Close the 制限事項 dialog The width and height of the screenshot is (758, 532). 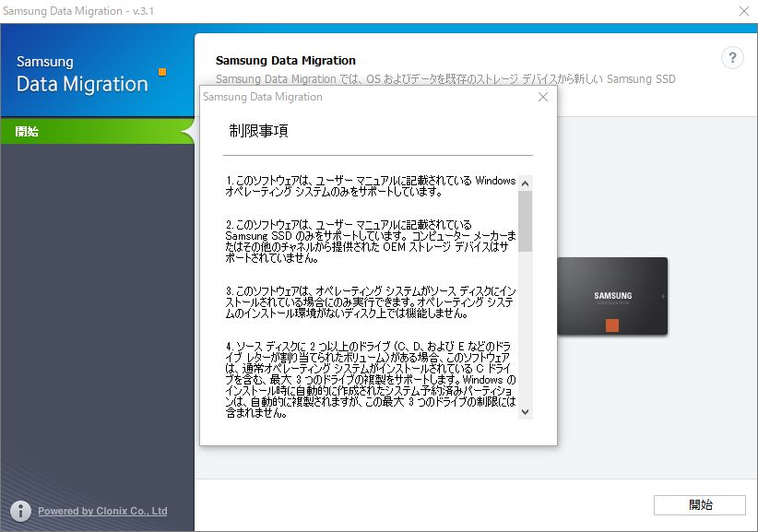click(x=543, y=97)
